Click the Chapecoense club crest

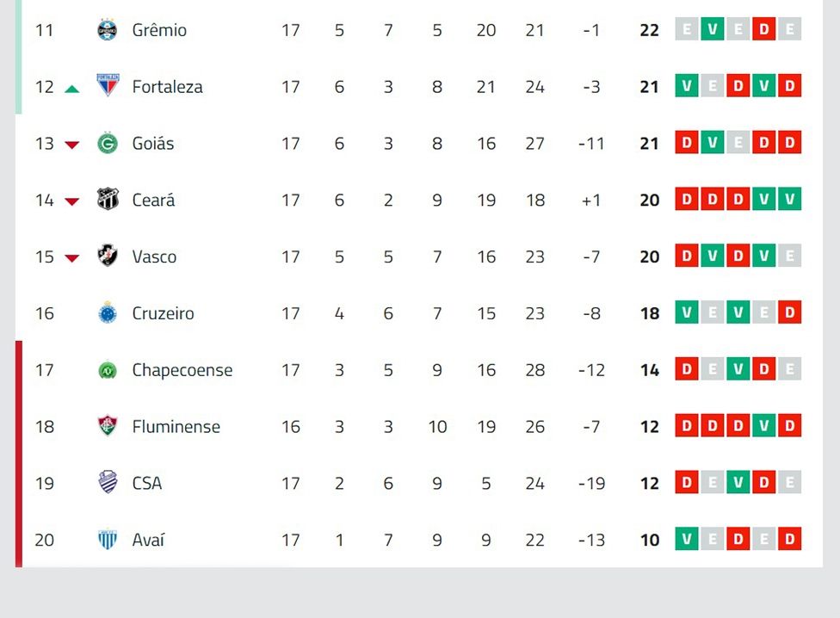[107, 370]
